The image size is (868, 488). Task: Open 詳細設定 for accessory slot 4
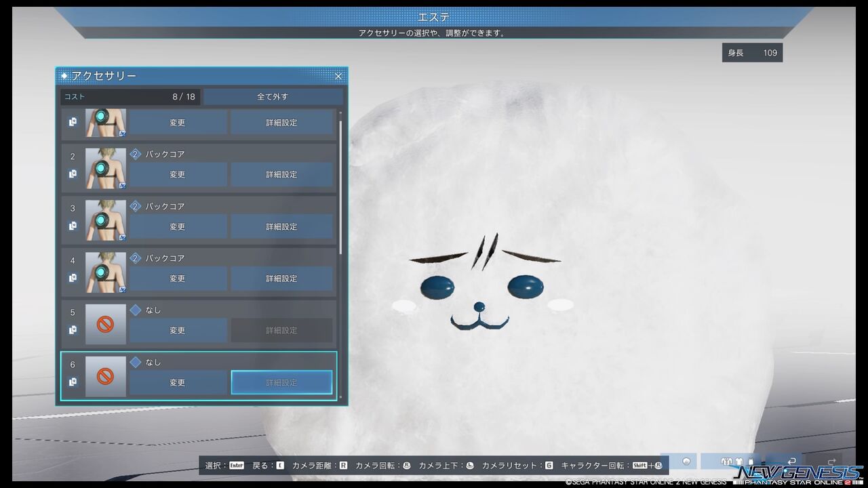tap(281, 279)
